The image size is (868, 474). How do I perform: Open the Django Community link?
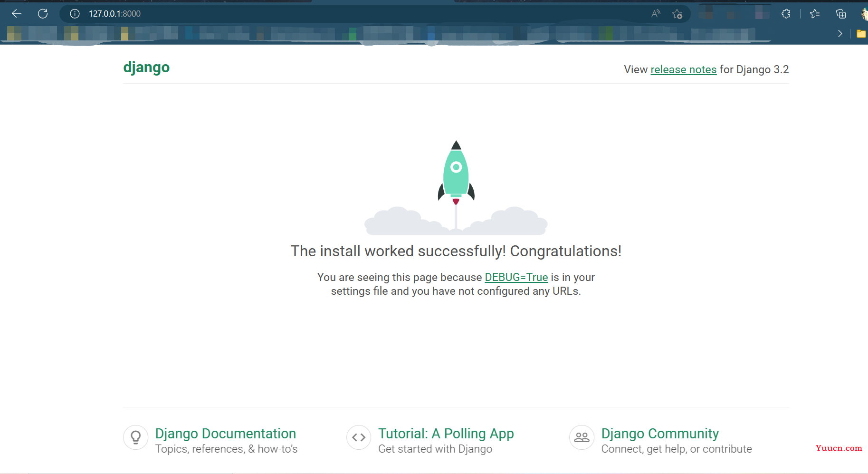tap(660, 434)
